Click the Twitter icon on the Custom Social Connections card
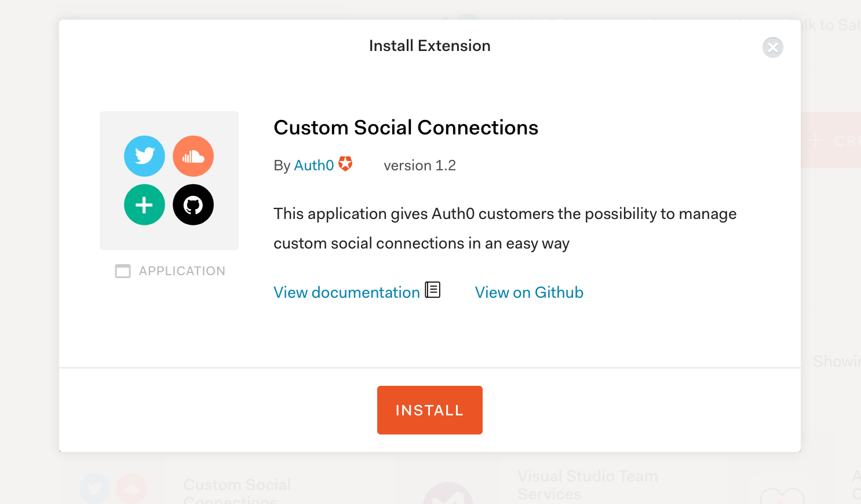861x504 pixels. click(94, 490)
